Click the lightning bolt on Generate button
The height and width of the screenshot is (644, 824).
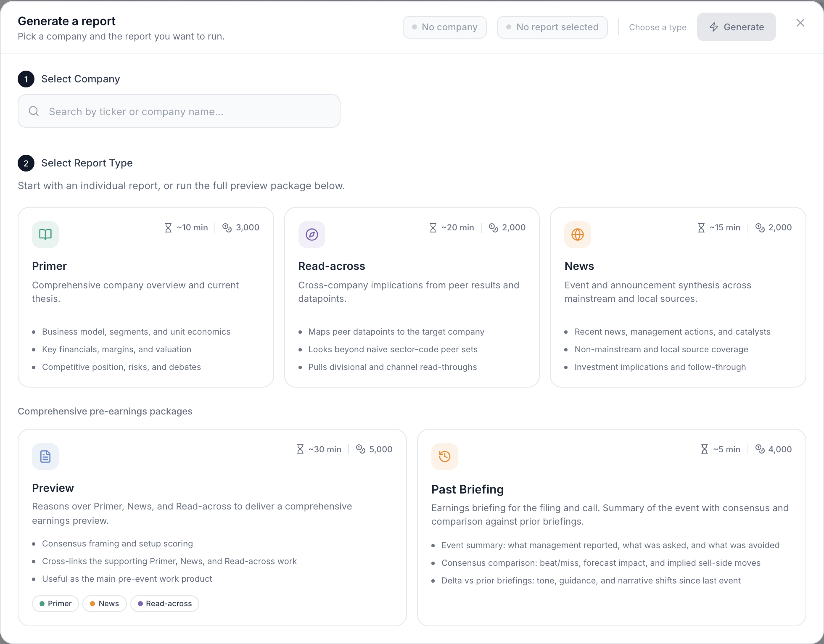pyautogui.click(x=714, y=27)
